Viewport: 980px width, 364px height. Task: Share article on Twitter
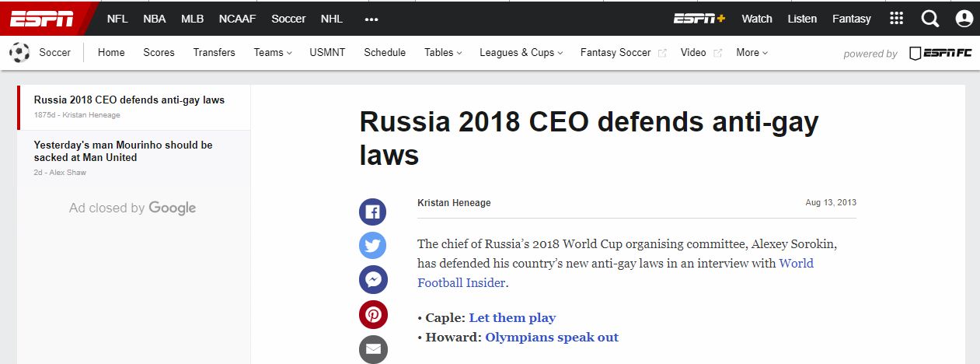(372, 246)
